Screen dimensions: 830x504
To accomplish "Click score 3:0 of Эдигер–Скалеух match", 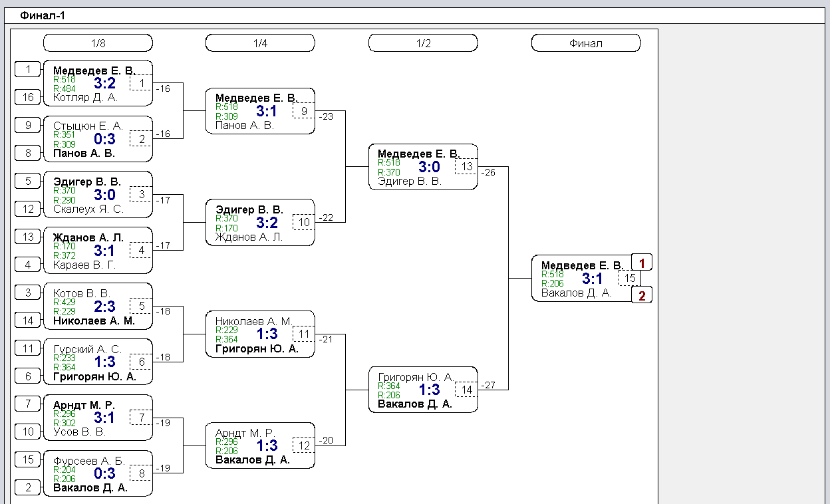I will tap(104, 195).
